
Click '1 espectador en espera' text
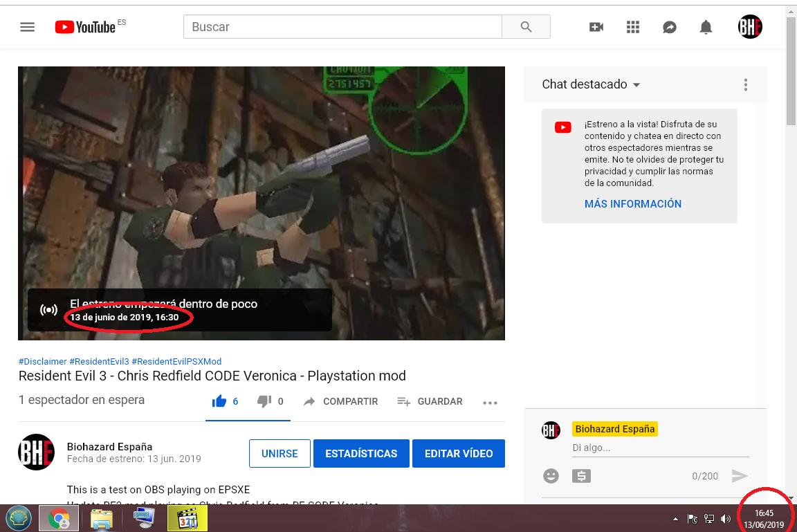[x=82, y=400]
